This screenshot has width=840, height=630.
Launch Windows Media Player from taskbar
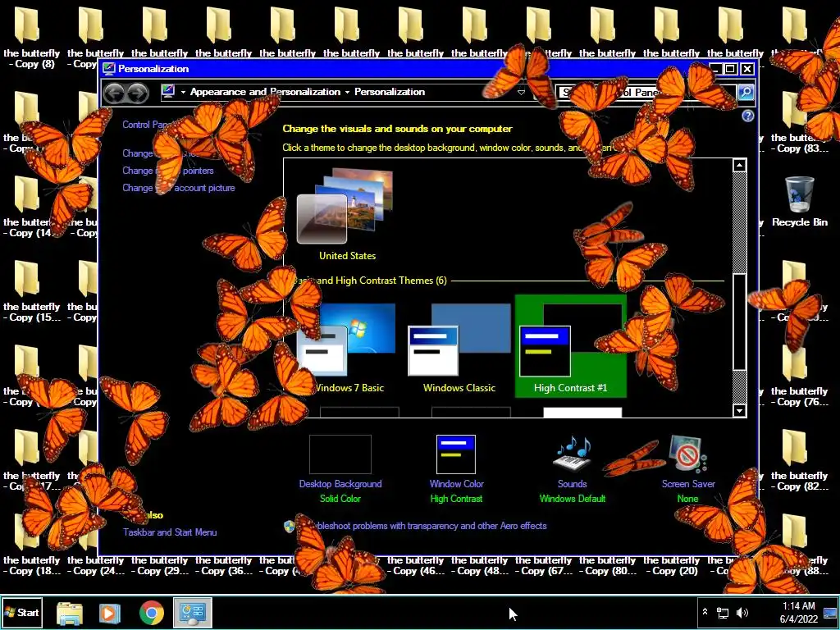point(109,613)
